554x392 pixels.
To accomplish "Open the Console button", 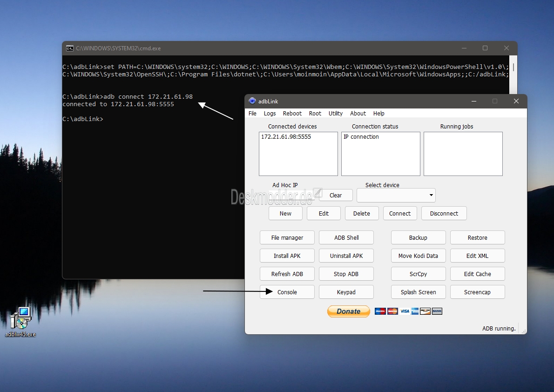I will tap(287, 292).
